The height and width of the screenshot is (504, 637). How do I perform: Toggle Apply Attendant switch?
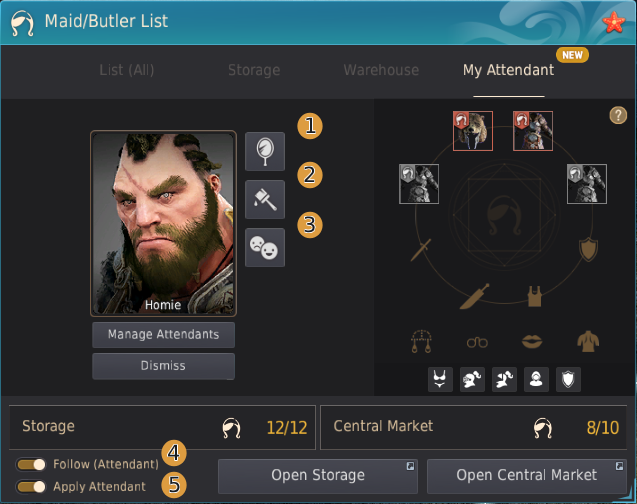click(31, 486)
